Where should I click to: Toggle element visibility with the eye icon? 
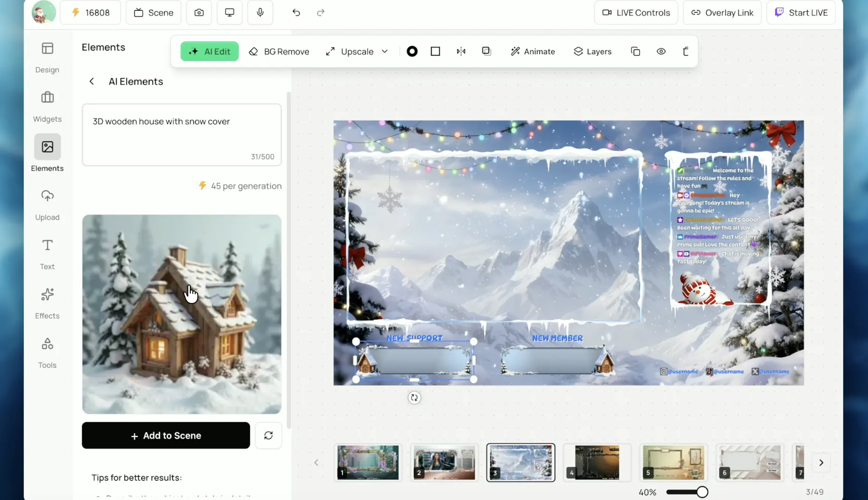[x=661, y=52]
